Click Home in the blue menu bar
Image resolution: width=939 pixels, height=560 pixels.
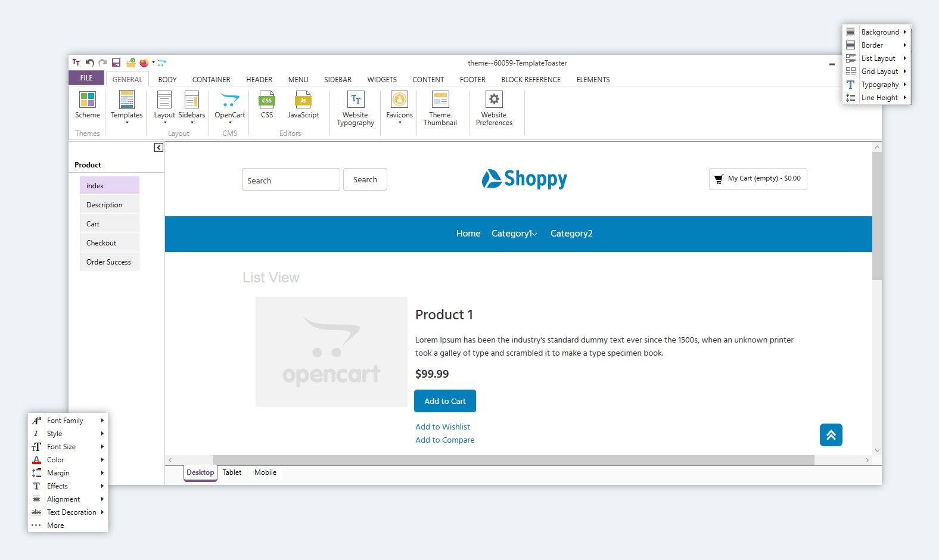pyautogui.click(x=468, y=234)
